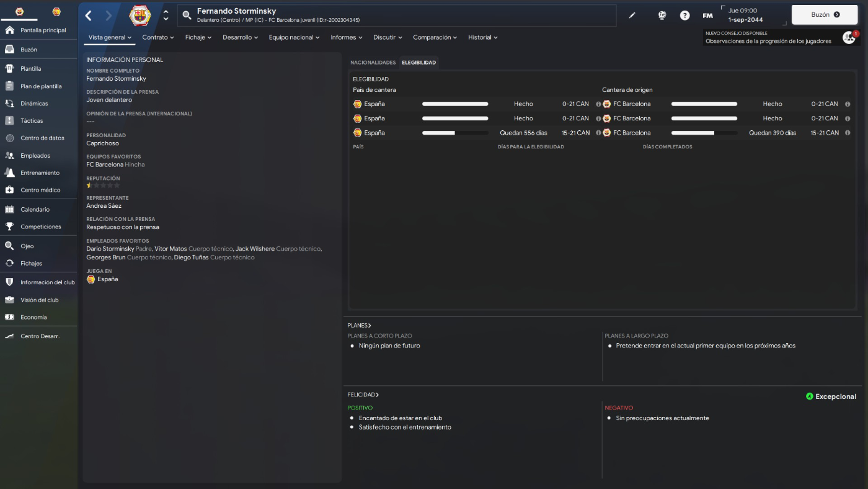This screenshot has width=868, height=489.
Task: Open the Contrato dropdown menu
Action: pos(158,37)
